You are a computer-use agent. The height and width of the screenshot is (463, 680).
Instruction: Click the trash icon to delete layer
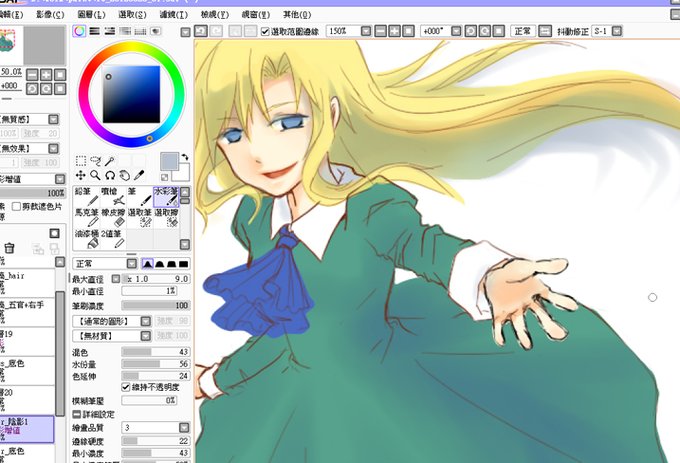point(9,248)
